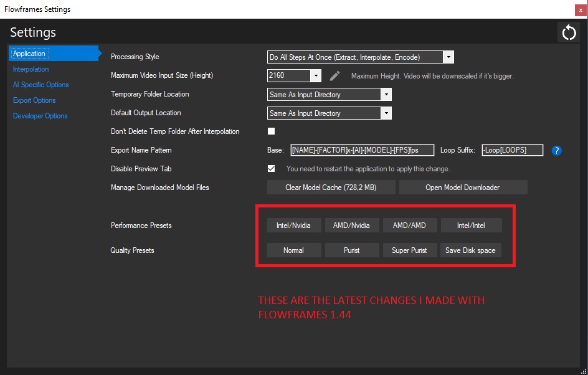
Task: Click the pencil edit icon beside video height
Action: tap(334, 75)
